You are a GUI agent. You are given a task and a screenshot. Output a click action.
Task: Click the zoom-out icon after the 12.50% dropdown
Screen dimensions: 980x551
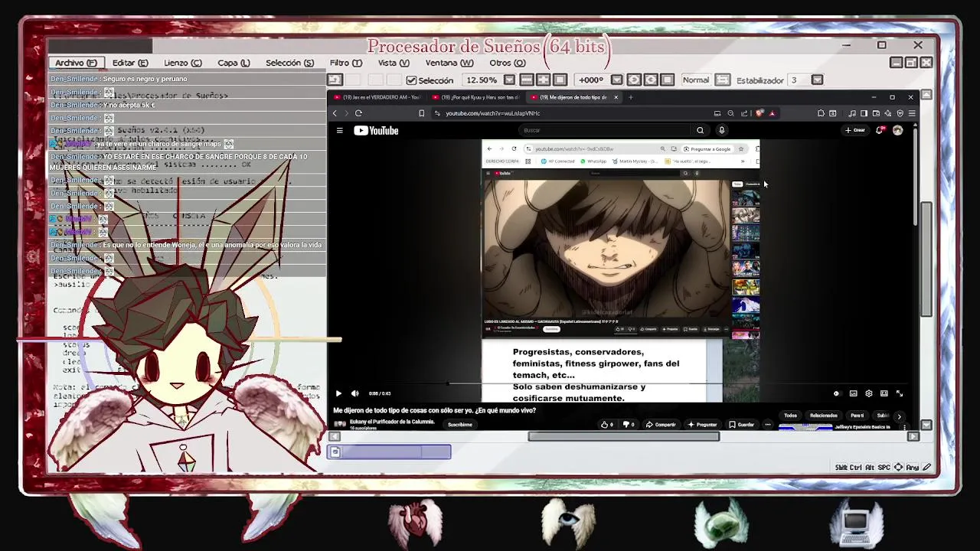pyautogui.click(x=527, y=80)
